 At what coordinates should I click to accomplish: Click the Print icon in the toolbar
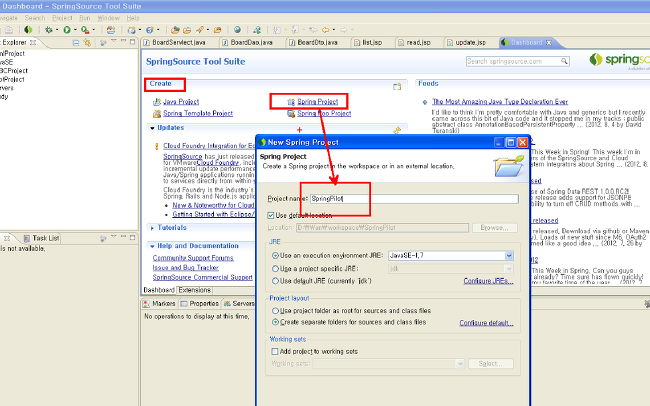point(9,30)
